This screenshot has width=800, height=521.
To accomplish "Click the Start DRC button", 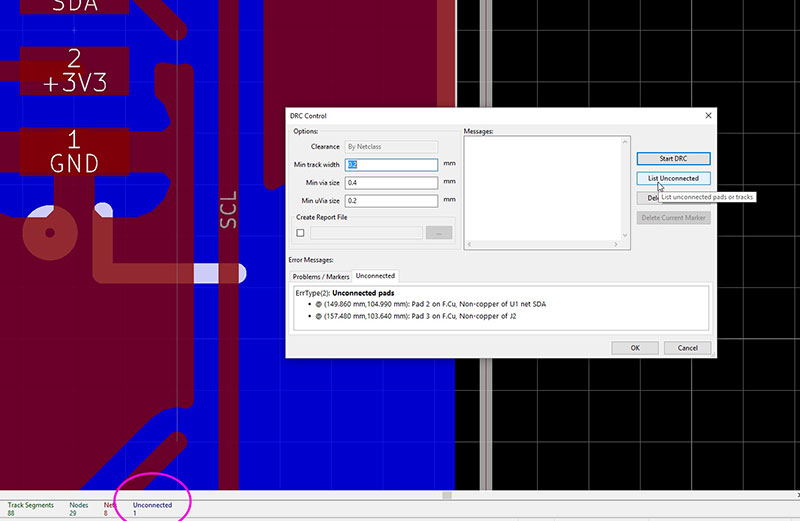I will pyautogui.click(x=673, y=158).
